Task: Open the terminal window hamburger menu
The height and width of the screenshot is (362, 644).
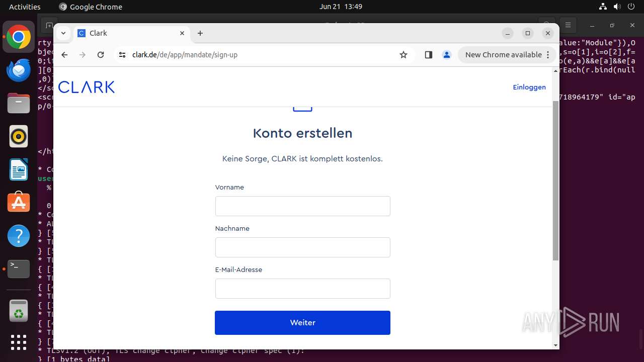Action: click(568, 25)
